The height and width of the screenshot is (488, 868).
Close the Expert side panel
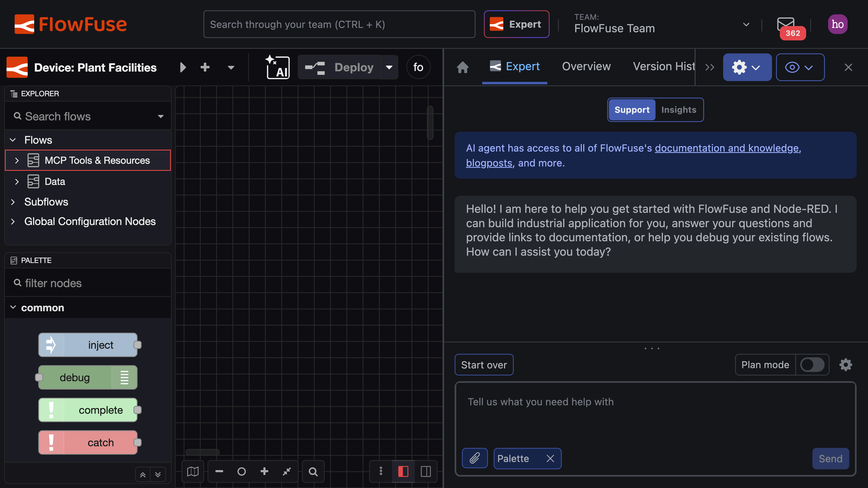848,67
